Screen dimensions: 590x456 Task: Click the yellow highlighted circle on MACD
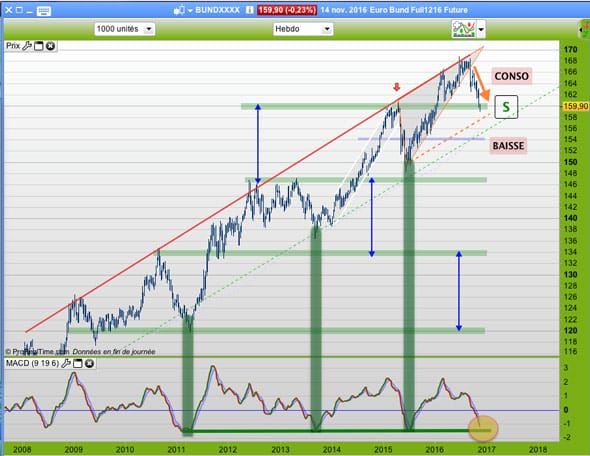(x=483, y=428)
